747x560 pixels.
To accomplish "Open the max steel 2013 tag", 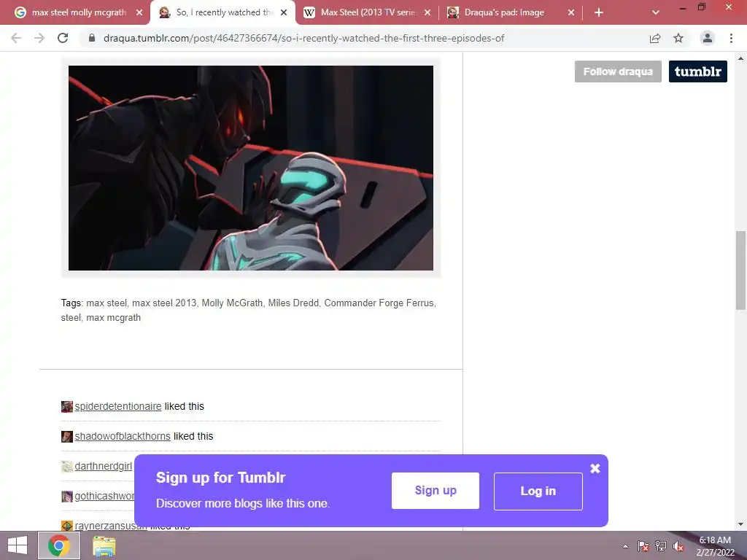I will click(x=164, y=303).
